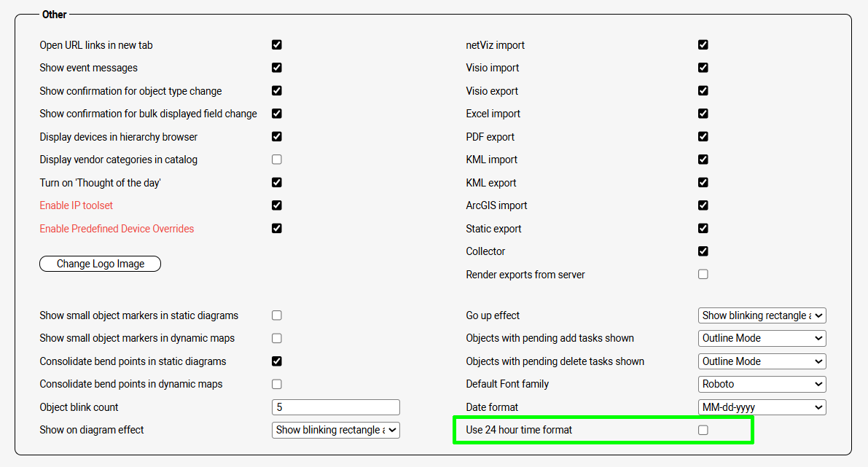This screenshot has height=467, width=868.
Task: Disable Show event messages checkbox
Action: (x=277, y=68)
